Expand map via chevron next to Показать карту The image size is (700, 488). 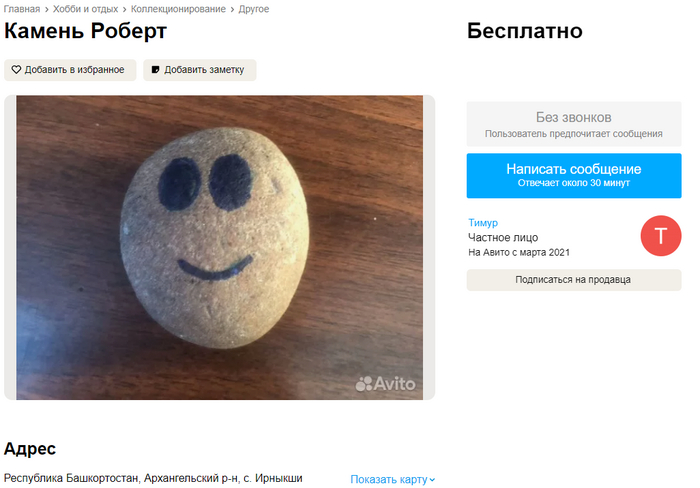432,480
